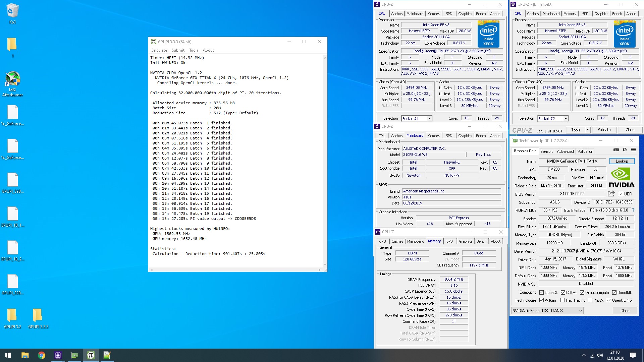Open the GPU-Z hamburger menu icon
Screen dimensions: 644x362
pos(633,150)
